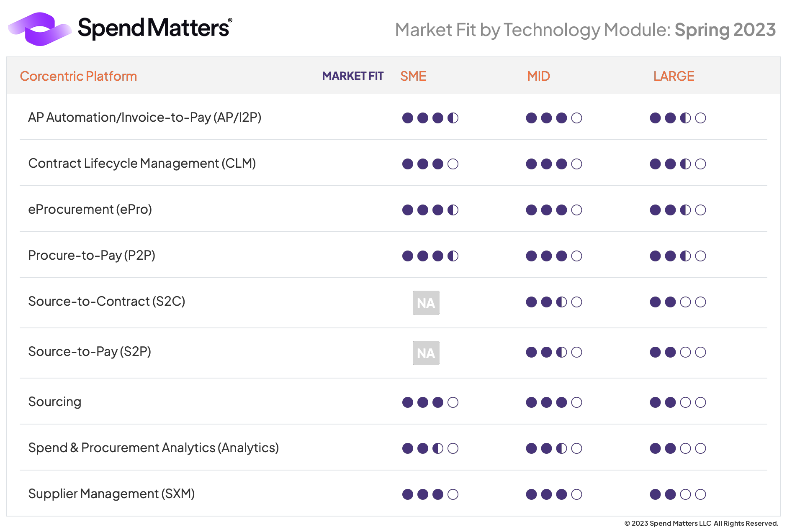787x532 pixels.
Task: Select the SME column header
Action: [x=413, y=76]
